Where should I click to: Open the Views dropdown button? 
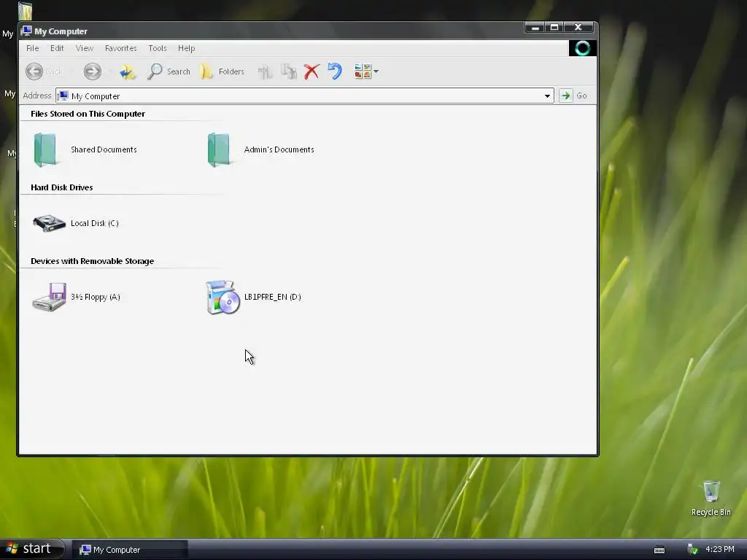pos(366,71)
